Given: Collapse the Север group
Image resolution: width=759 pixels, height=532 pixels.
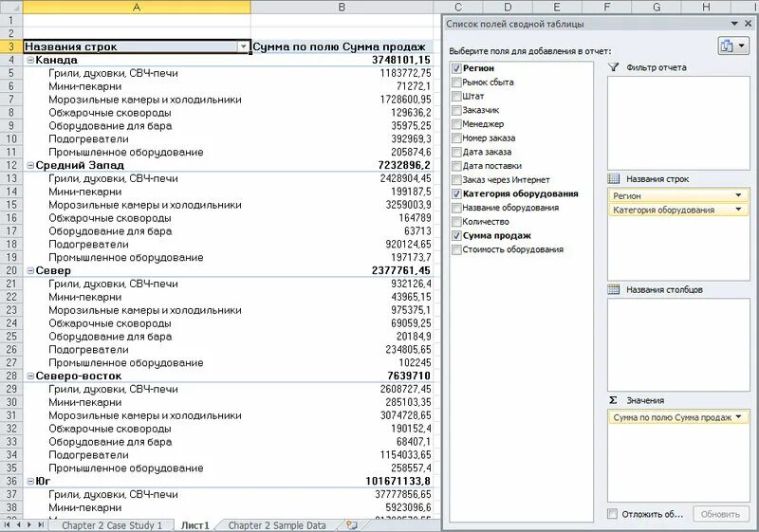Looking at the screenshot, I should click(x=30, y=271).
